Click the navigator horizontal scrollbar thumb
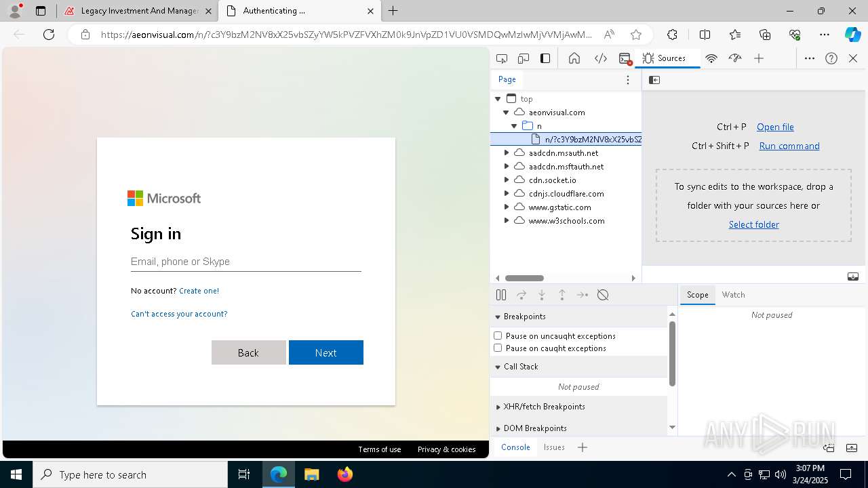 (524, 278)
